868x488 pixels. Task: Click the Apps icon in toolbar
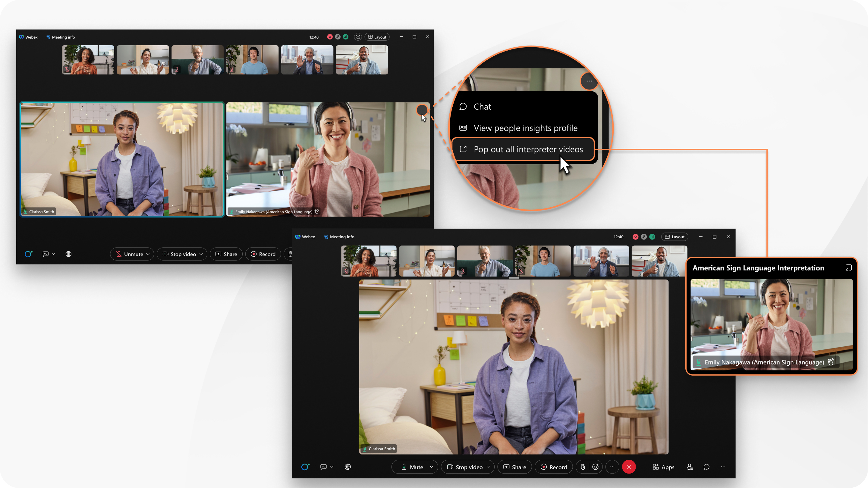click(x=663, y=467)
